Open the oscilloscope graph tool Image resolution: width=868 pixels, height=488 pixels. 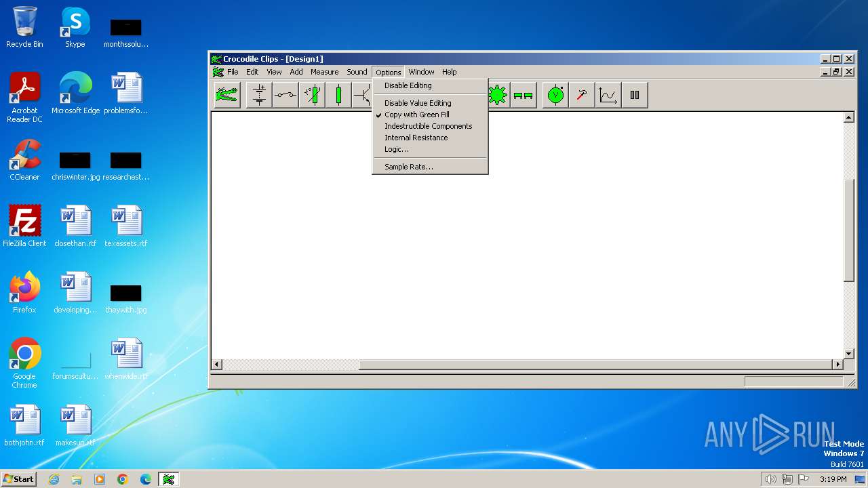click(608, 95)
